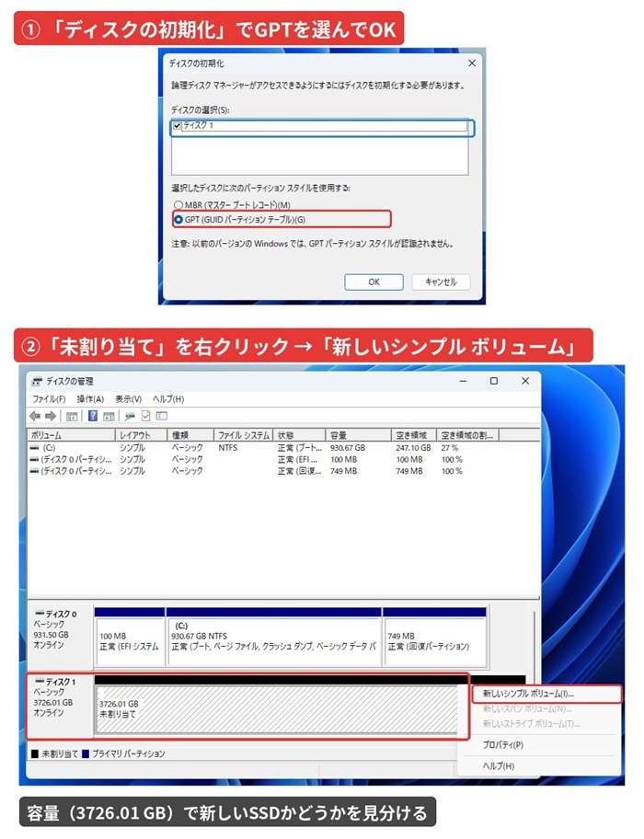The height and width of the screenshot is (839, 644).
Task: Click the 930.67 GB capacity cell
Action: [348, 448]
